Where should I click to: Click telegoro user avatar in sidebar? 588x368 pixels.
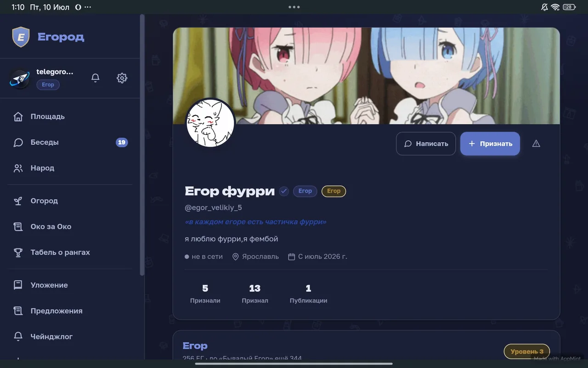pos(20,79)
